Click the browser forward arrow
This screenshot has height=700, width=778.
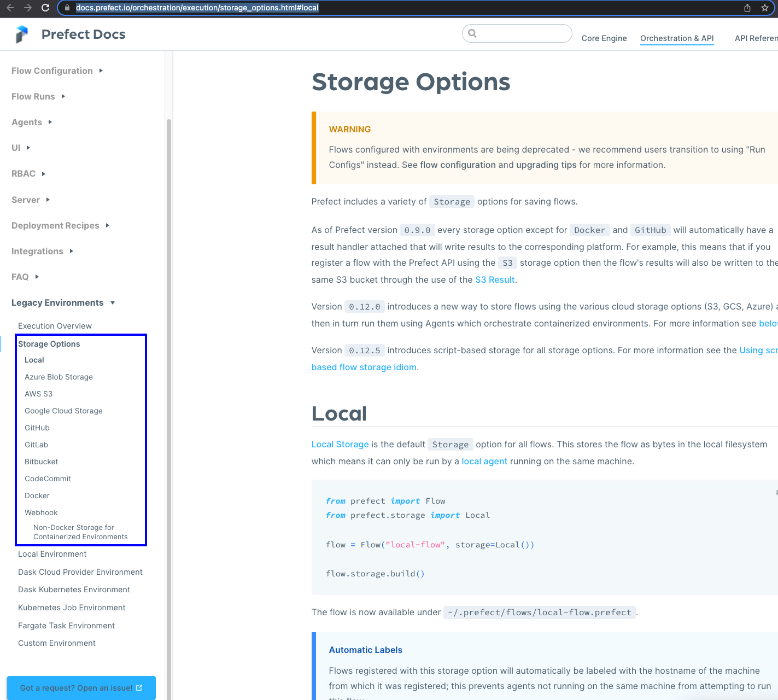pyautogui.click(x=27, y=8)
